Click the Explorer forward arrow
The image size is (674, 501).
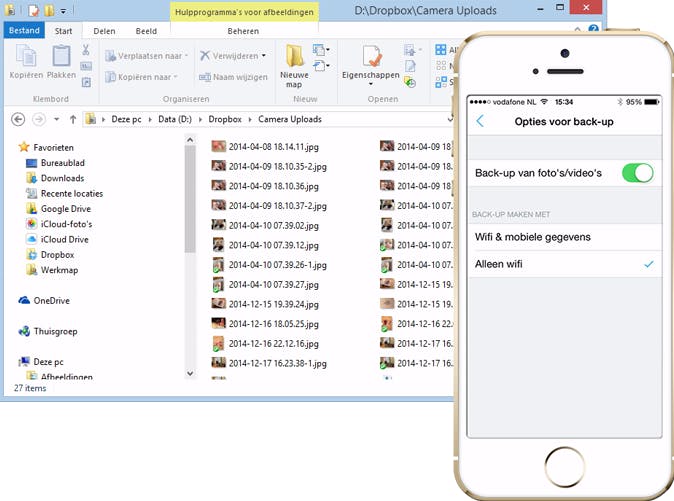point(39,119)
